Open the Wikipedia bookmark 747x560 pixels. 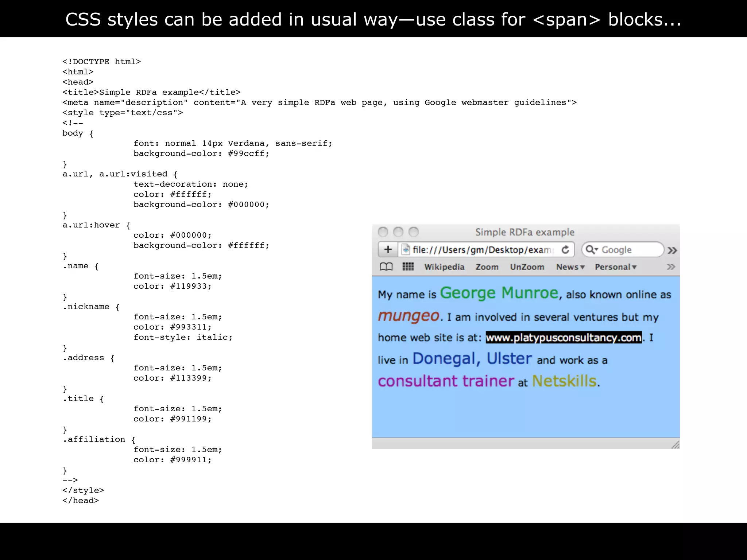pos(444,267)
